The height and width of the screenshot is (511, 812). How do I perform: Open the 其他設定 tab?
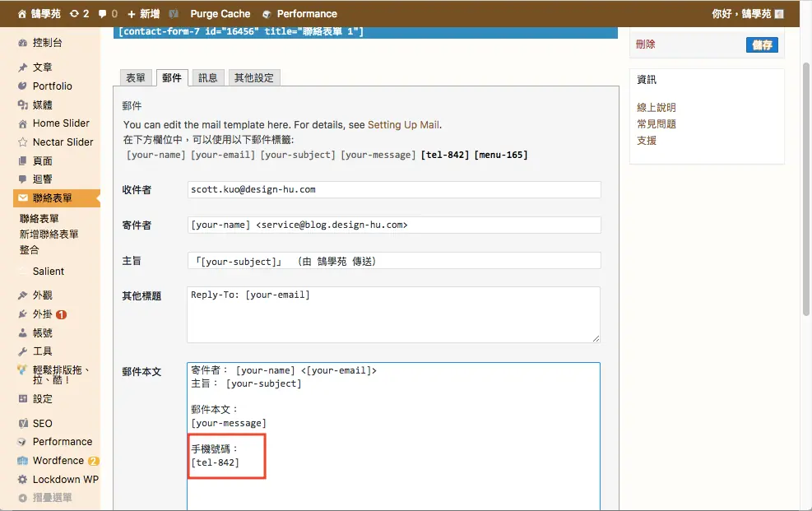(253, 77)
